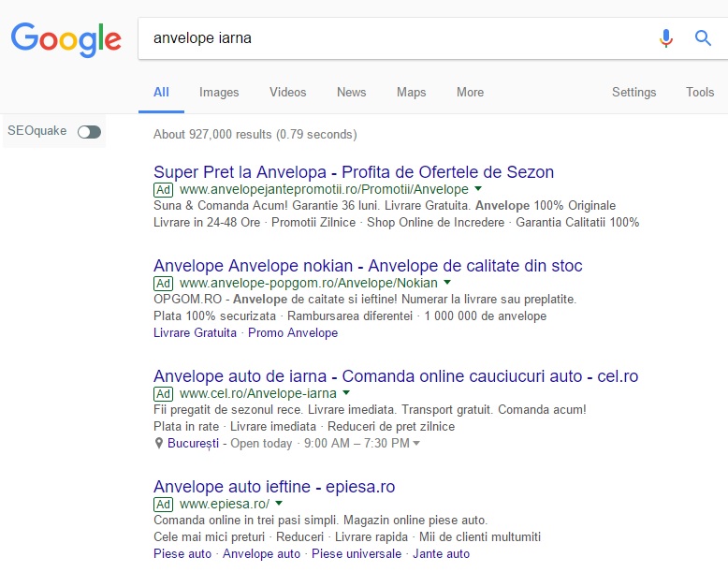The height and width of the screenshot is (587, 728).
Task: Toggle the SEOquake switch
Action: [89, 132]
